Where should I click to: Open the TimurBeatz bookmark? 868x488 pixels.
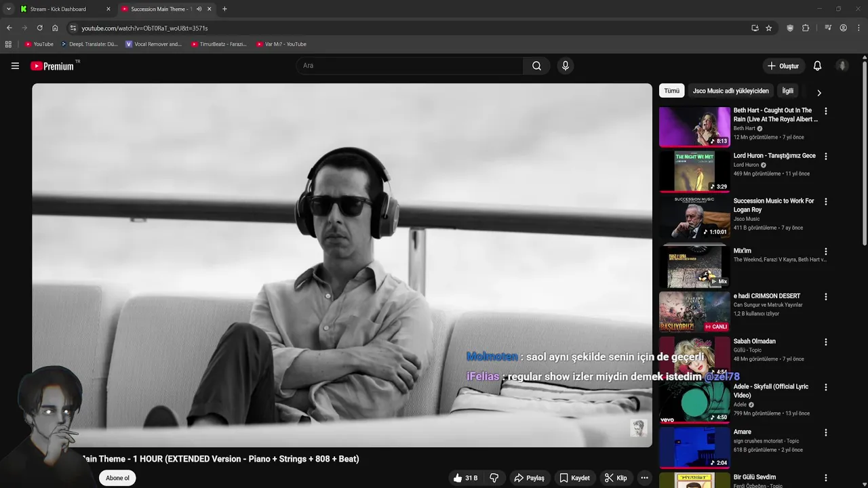pos(218,44)
